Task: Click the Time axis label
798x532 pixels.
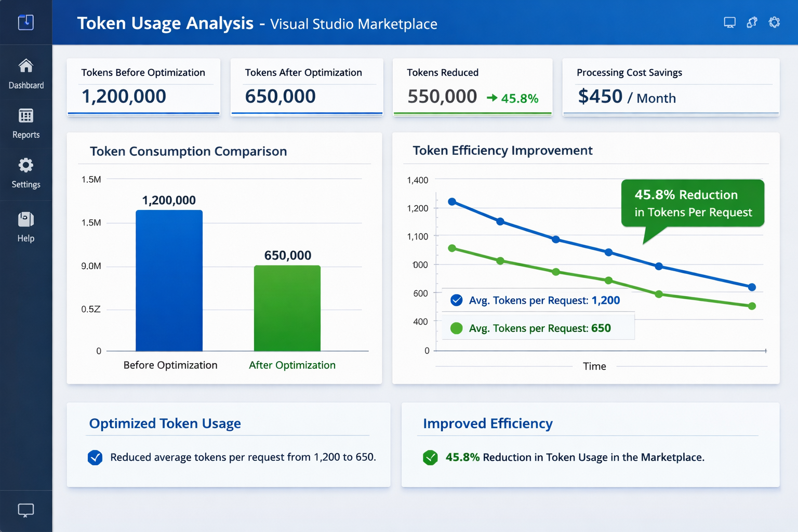Action: pyautogui.click(x=594, y=366)
